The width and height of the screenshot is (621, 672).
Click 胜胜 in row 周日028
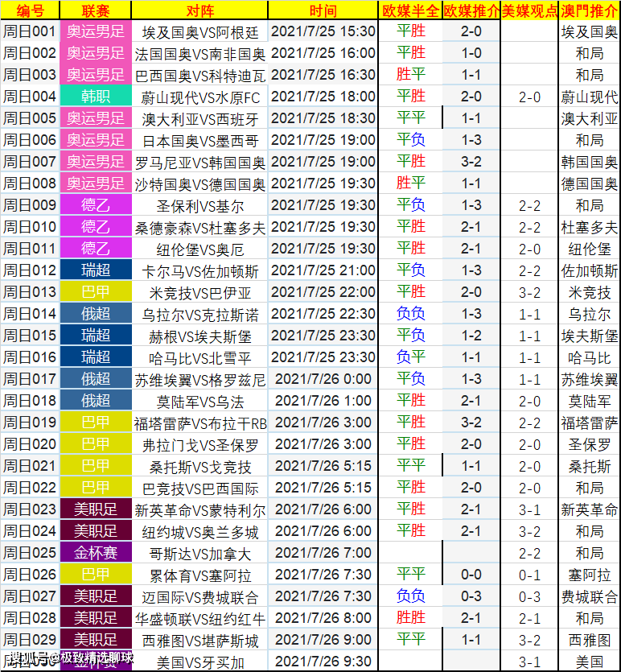click(410, 617)
